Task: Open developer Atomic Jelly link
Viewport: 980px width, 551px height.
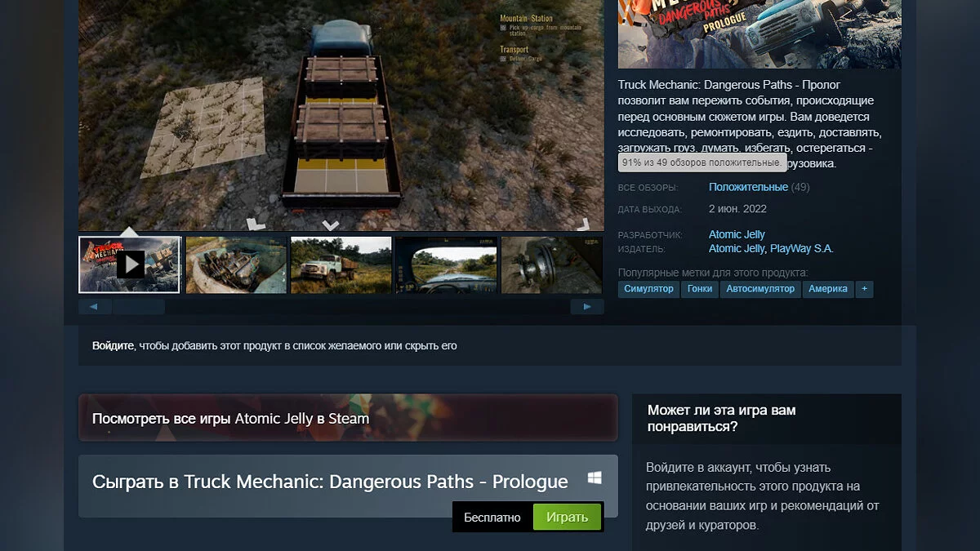Action: (737, 234)
